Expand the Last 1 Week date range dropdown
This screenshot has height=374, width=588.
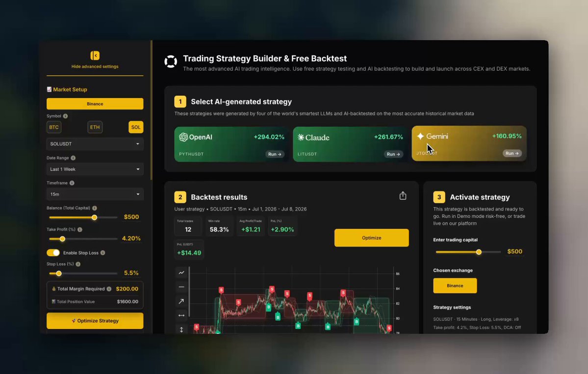pyautogui.click(x=95, y=169)
